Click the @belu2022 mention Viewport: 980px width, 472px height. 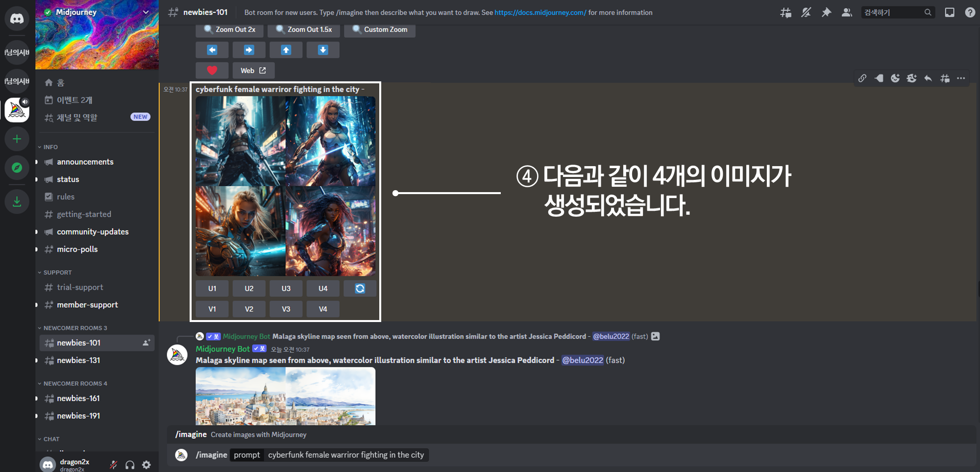click(583, 360)
